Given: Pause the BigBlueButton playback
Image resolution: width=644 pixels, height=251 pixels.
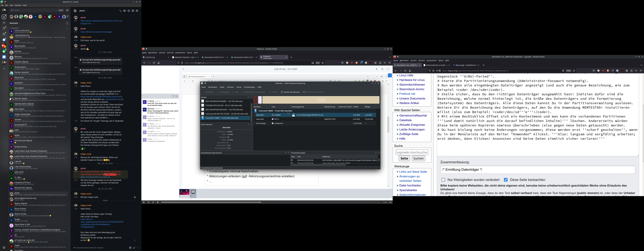Looking at the screenshot, I should pos(143,202).
